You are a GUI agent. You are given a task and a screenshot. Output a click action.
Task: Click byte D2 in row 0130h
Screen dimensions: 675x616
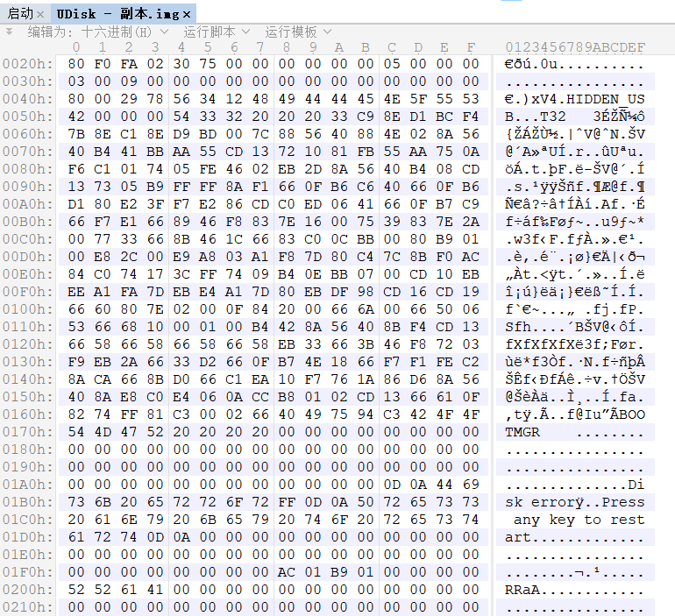point(208,362)
